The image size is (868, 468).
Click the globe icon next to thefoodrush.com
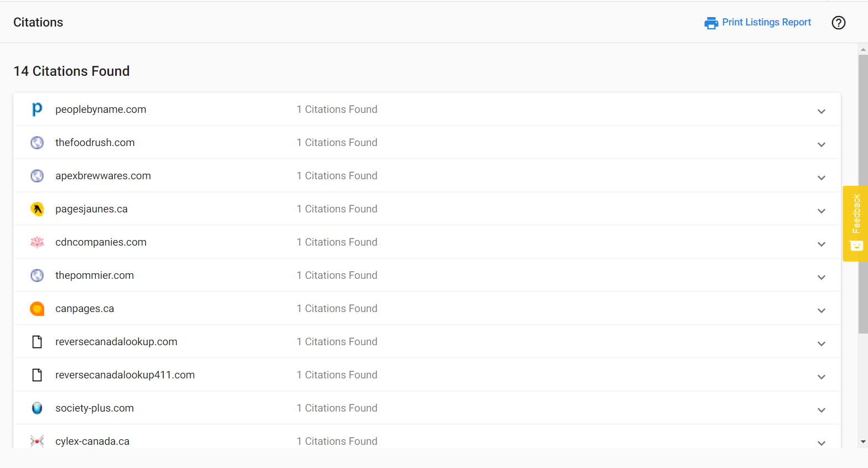(x=37, y=143)
